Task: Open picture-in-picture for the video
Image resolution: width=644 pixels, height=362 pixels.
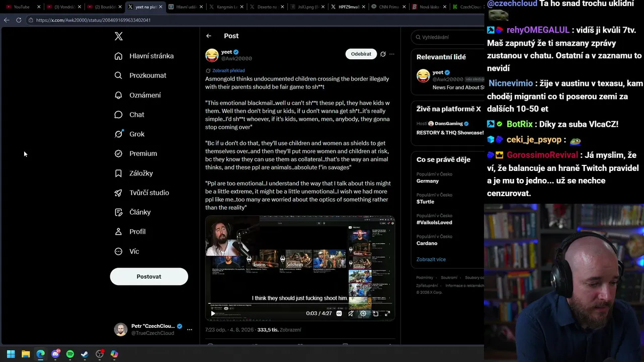Action: click(375, 313)
